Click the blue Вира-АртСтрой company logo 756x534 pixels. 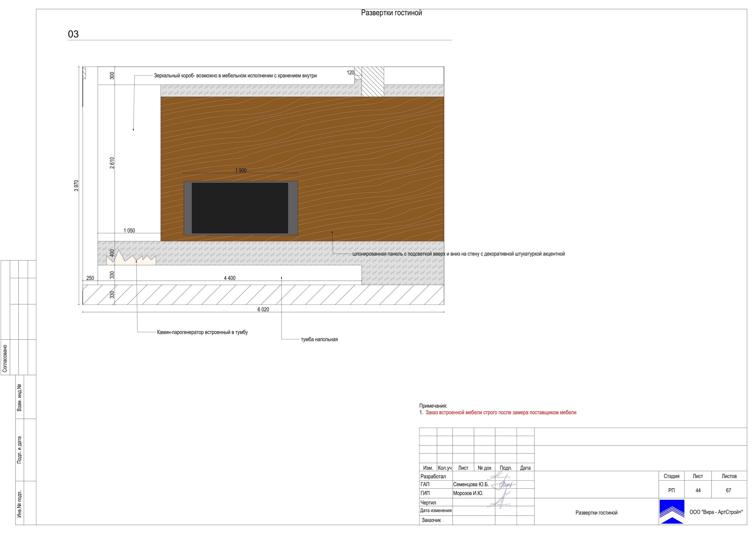tap(672, 512)
